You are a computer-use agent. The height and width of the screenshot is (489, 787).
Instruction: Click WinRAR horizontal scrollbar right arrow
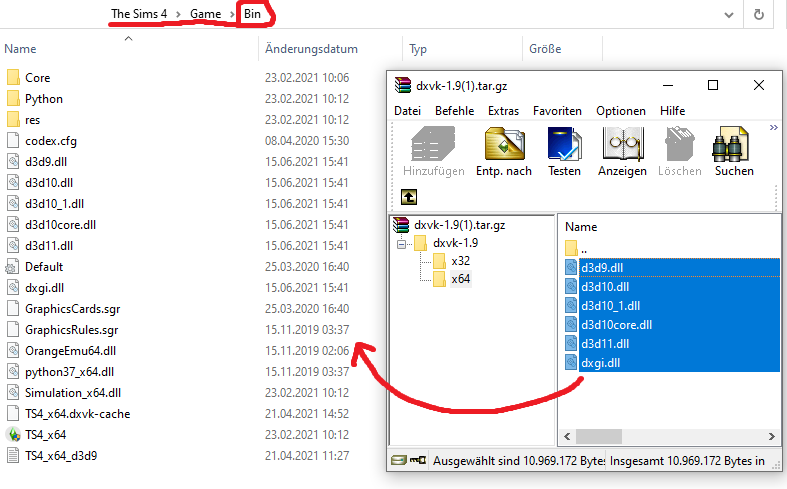point(771,437)
